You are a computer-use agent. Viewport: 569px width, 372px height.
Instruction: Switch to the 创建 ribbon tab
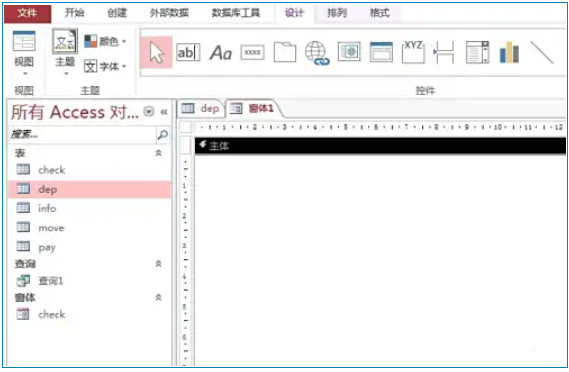[x=117, y=13]
